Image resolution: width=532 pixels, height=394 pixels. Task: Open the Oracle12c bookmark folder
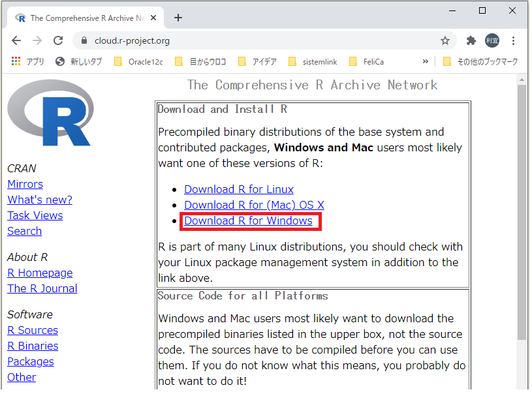tap(138, 62)
